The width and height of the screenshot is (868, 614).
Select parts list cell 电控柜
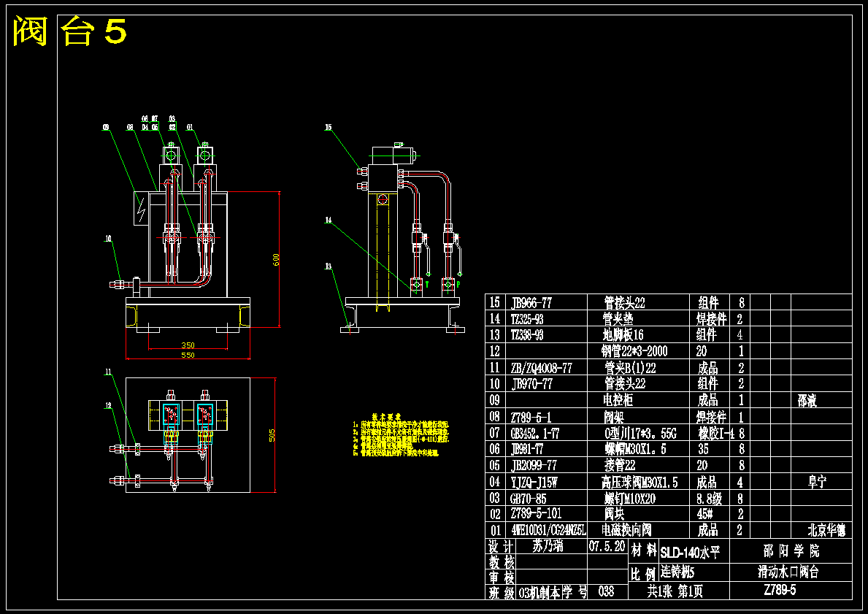tap(617, 400)
